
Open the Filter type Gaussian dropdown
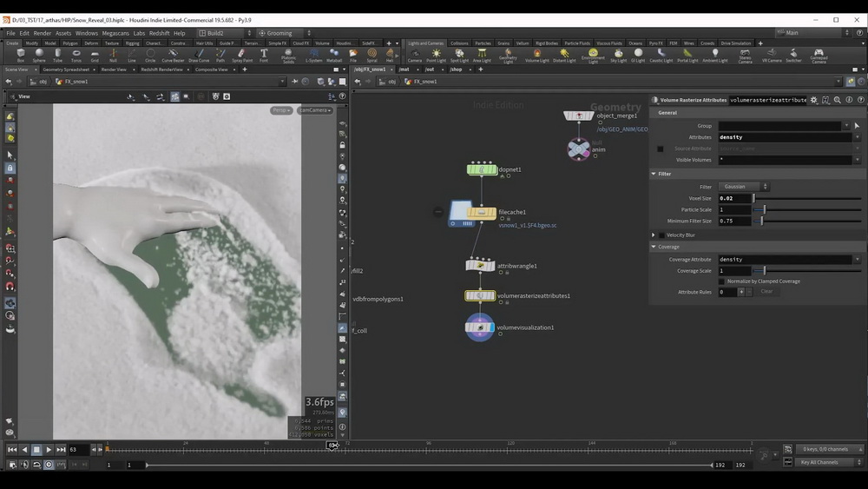click(x=744, y=187)
